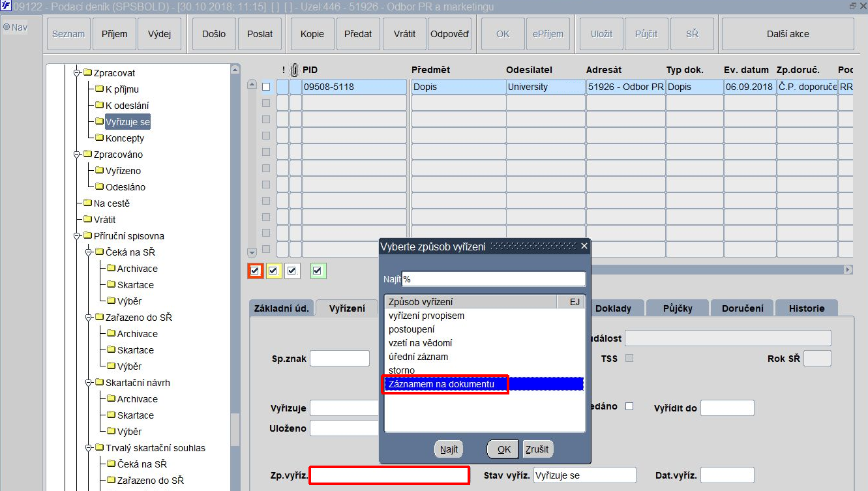Screen dimensions: 868x491
Task: Collapse the Zpracovat tree node
Action: 77,73
